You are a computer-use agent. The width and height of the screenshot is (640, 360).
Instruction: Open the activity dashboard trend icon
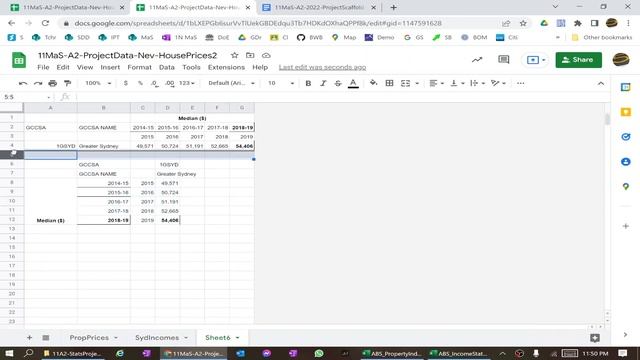coord(477,60)
